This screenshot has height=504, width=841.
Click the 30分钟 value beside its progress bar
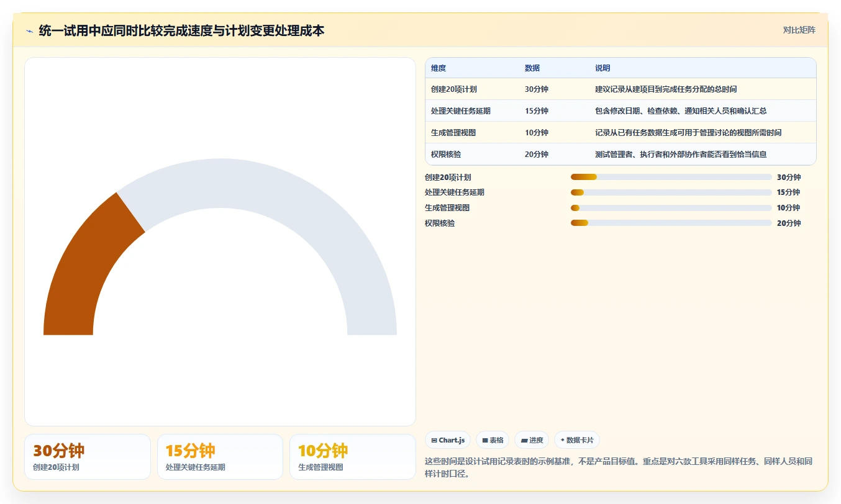point(789,178)
